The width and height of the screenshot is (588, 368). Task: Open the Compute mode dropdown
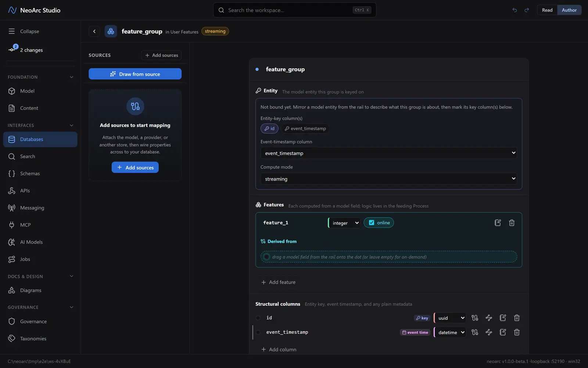point(389,179)
